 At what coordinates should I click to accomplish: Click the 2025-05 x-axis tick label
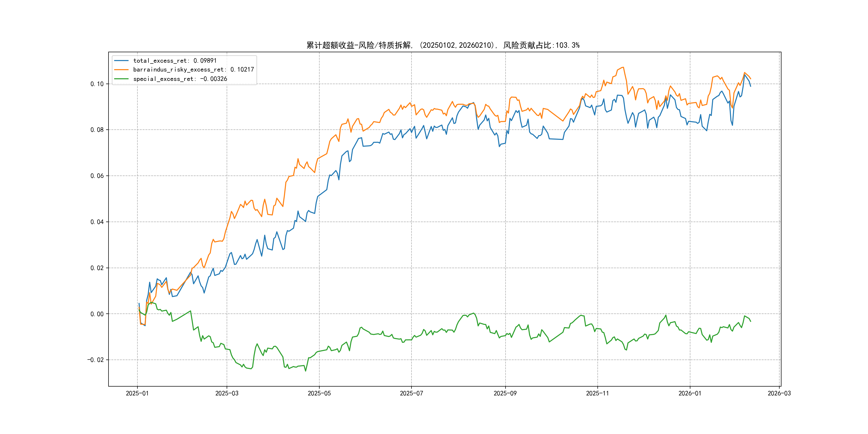click(319, 393)
